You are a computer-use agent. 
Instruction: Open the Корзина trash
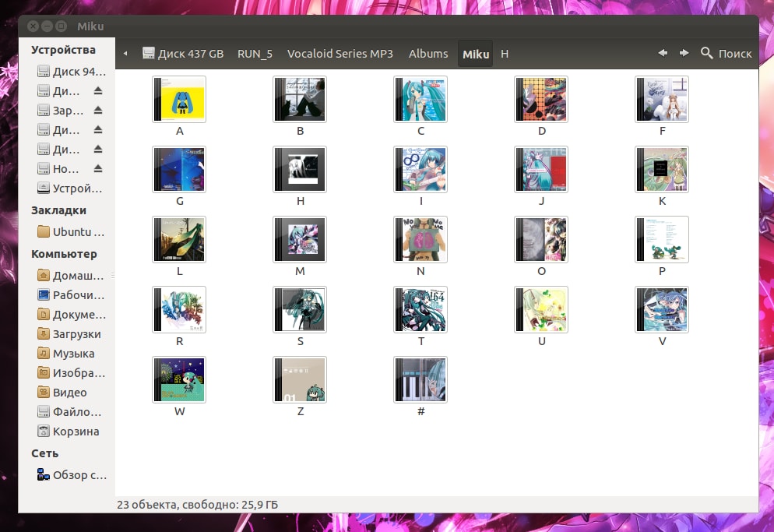click(x=68, y=432)
